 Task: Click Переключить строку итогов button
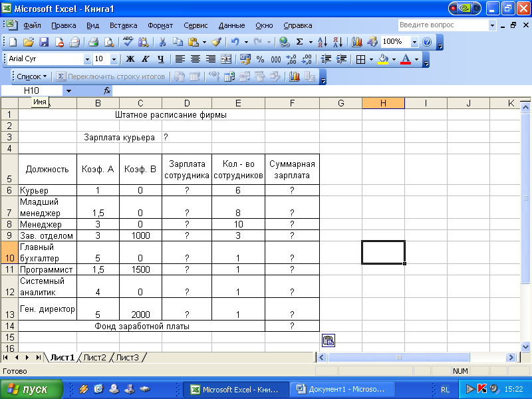(x=110, y=76)
